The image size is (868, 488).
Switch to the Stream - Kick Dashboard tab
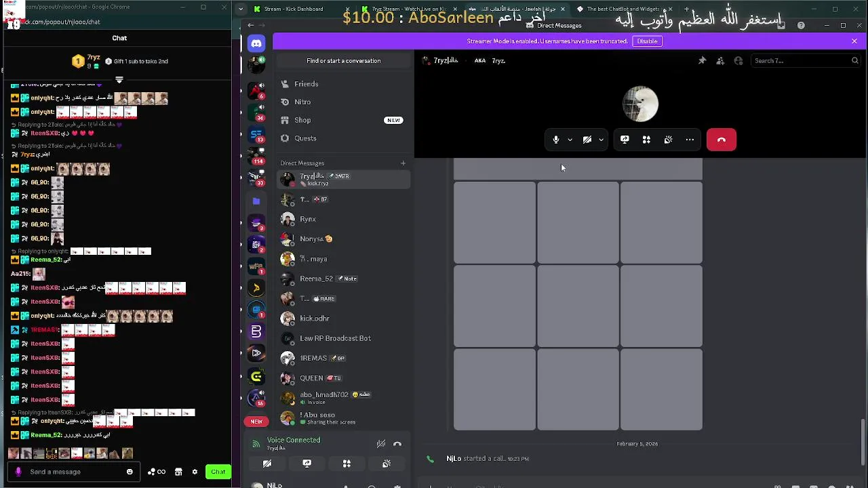pyautogui.click(x=293, y=9)
